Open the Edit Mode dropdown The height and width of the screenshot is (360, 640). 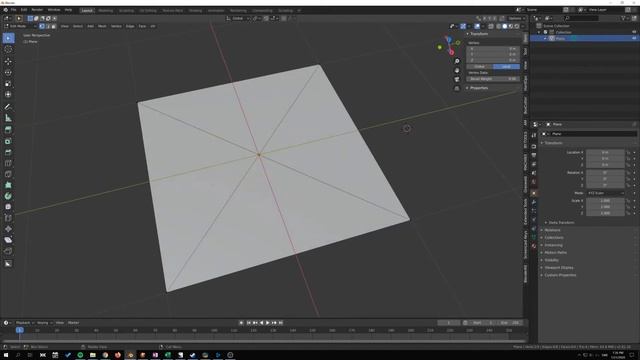[20, 26]
